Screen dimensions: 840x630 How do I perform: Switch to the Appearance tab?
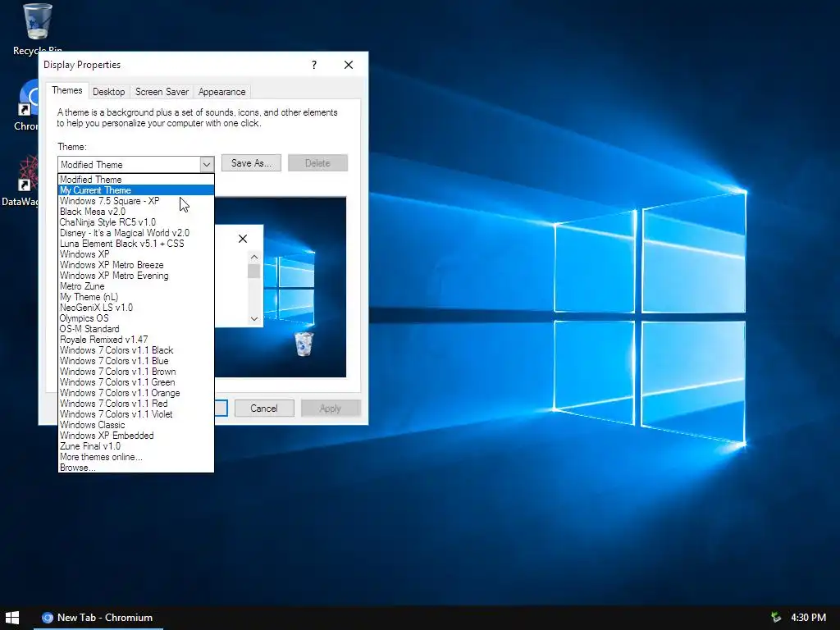pyautogui.click(x=221, y=92)
